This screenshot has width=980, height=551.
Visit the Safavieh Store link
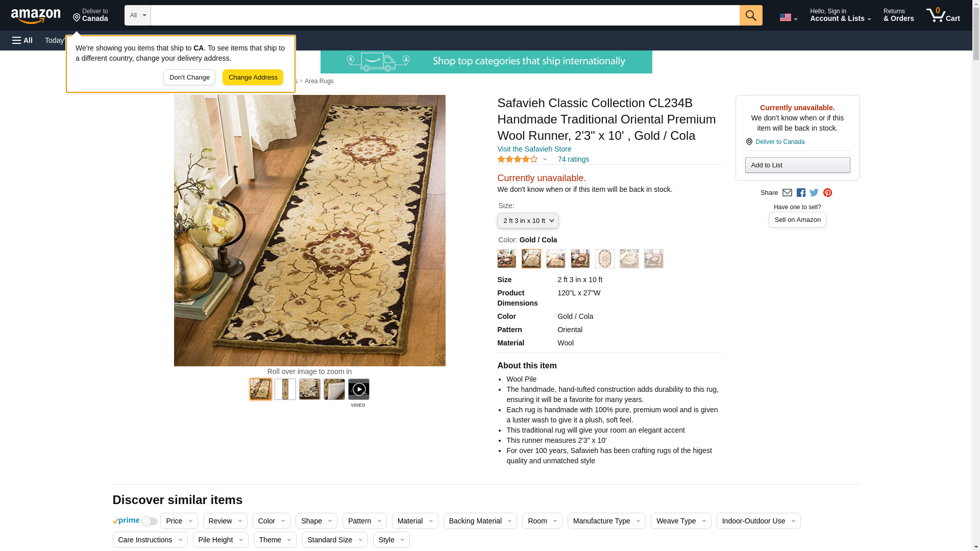[534, 149]
